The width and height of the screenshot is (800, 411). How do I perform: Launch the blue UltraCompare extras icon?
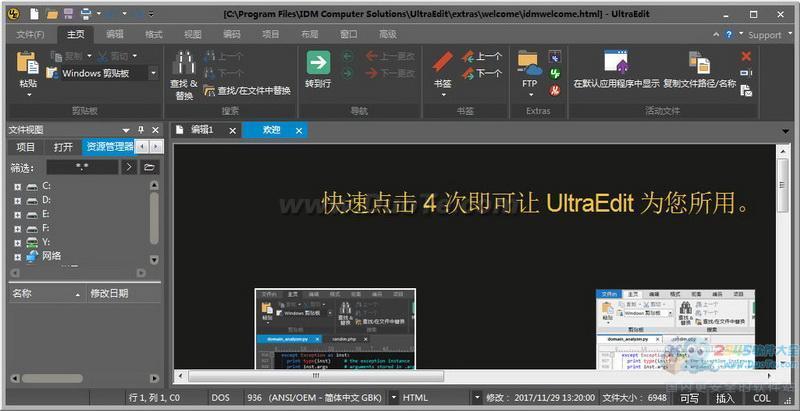[555, 57]
